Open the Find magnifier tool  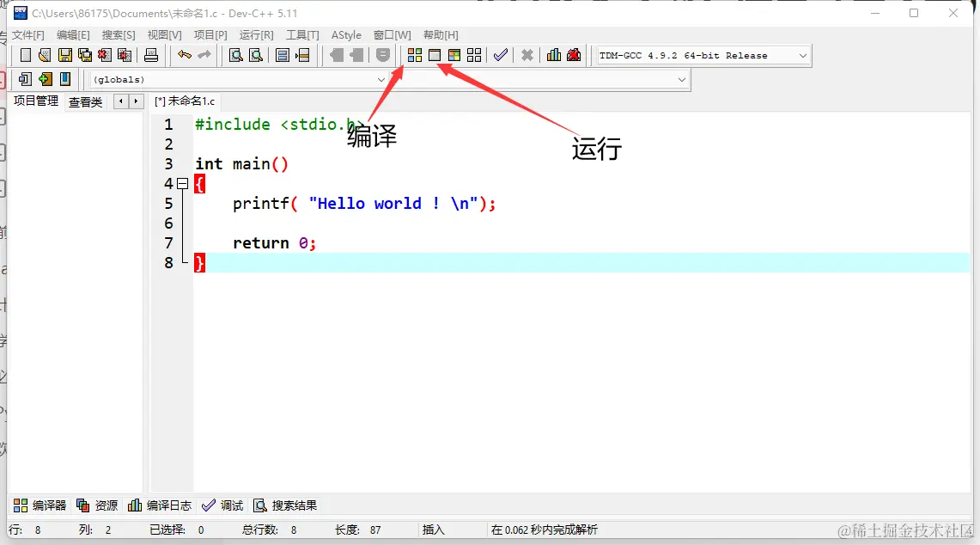[235, 55]
